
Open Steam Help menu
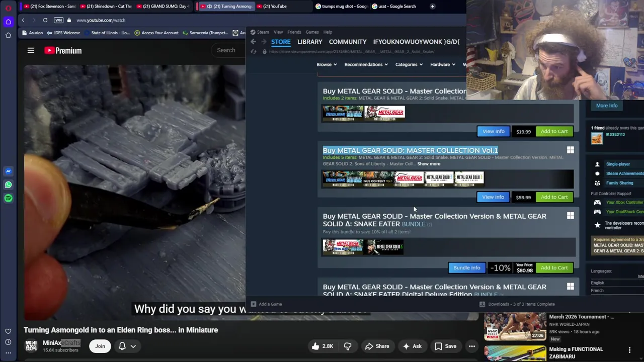pyautogui.click(x=328, y=32)
